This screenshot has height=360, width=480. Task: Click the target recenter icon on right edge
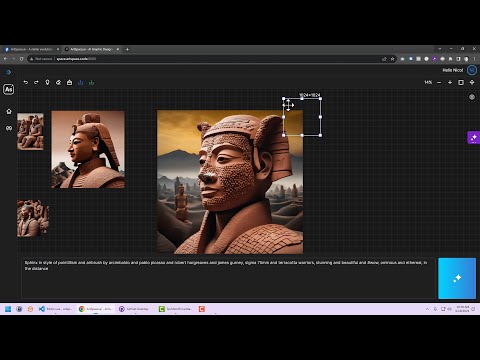point(472,97)
